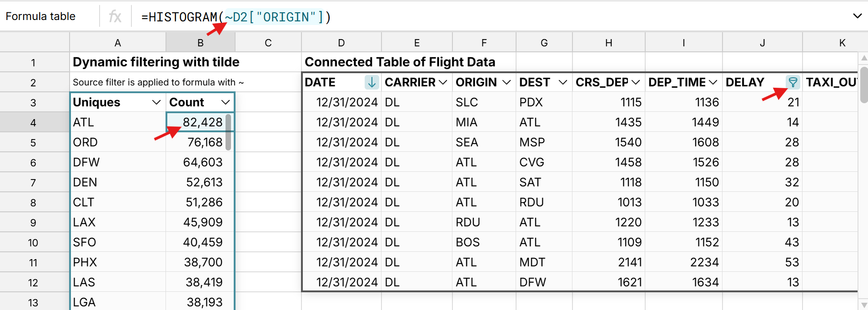
Task: Click the scrollbar down arrow
Action: [863, 304]
